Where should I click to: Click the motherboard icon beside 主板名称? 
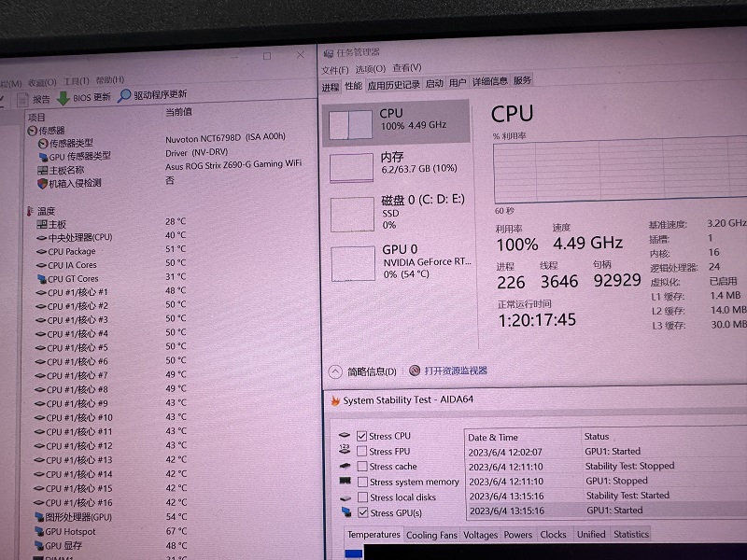(x=42, y=171)
